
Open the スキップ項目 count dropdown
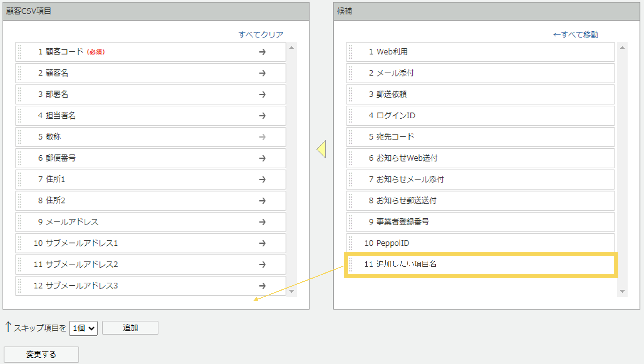click(83, 328)
